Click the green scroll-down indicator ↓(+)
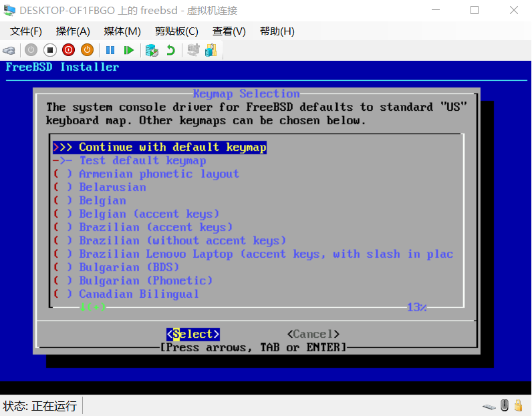Image resolution: width=532 pixels, height=416 pixels. pos(92,307)
